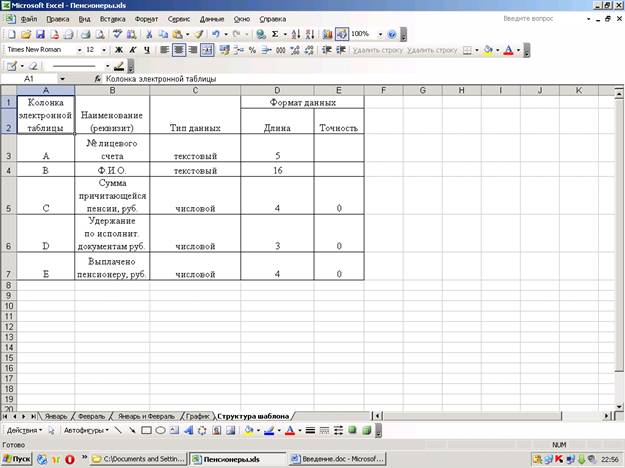Click the Cut scissors icon
625x468 pixels.
(x=150, y=34)
